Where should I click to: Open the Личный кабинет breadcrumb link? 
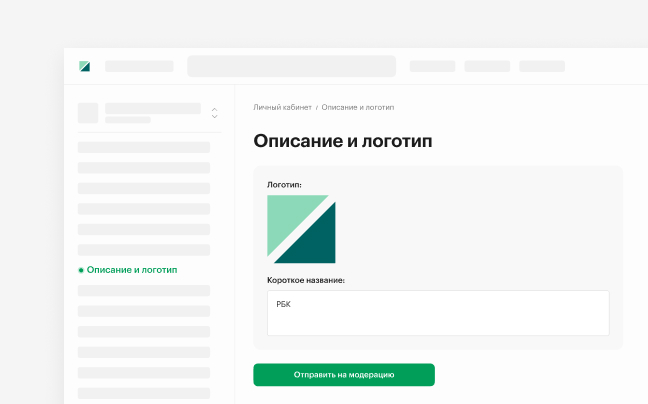(x=282, y=107)
